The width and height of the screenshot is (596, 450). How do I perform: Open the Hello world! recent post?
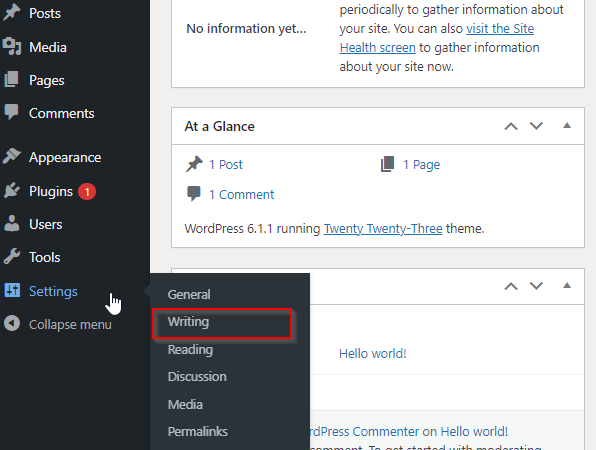[373, 354]
